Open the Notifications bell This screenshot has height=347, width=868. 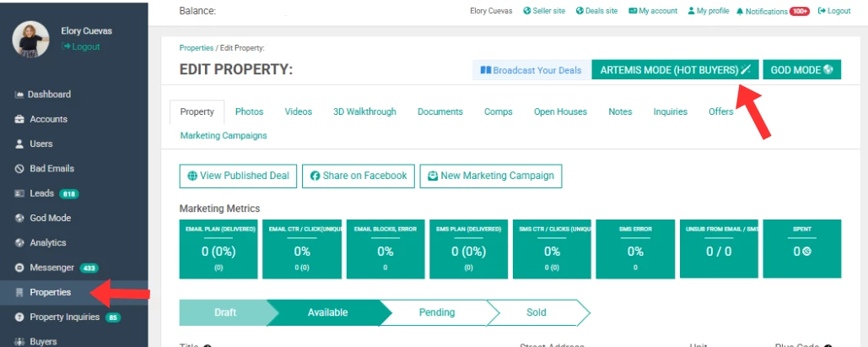[x=740, y=11]
